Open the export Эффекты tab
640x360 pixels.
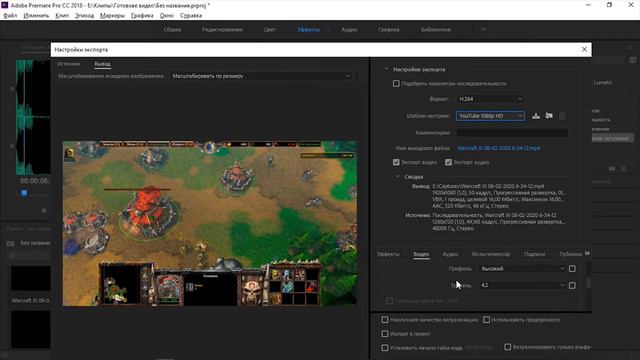point(388,254)
